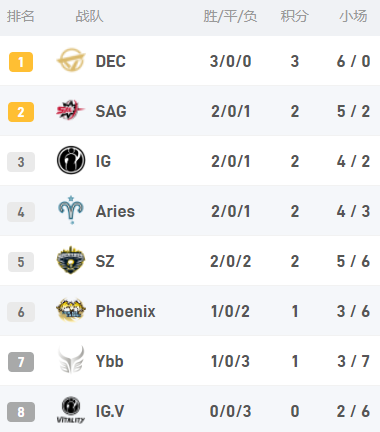Select Aries 2/0/1 record cell
380x432 pixels.
point(230,211)
